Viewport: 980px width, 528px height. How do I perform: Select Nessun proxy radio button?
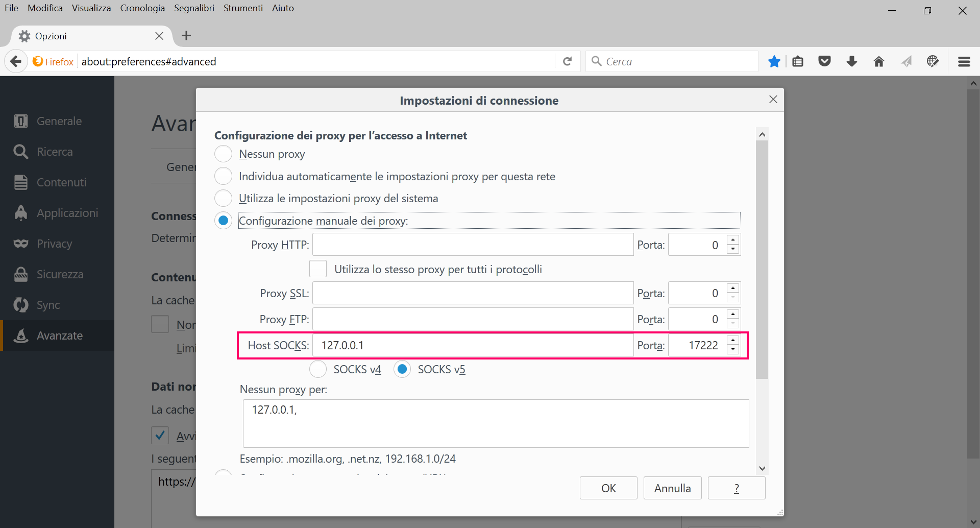[x=223, y=154]
